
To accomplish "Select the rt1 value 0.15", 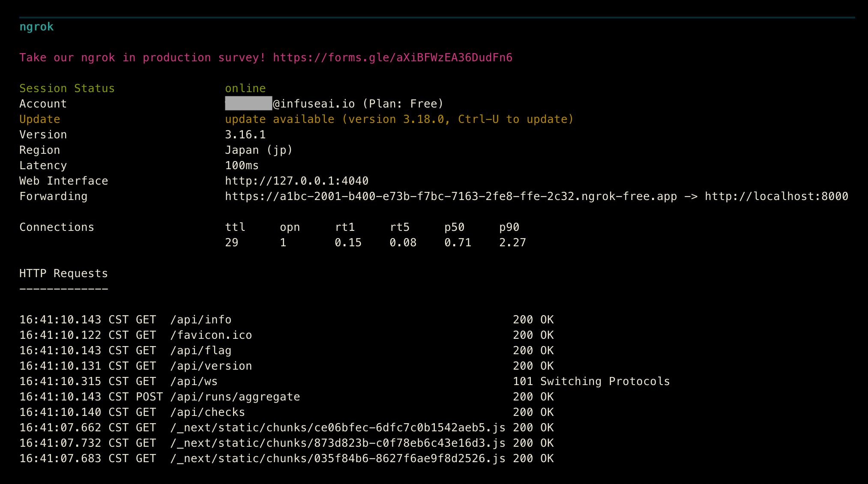I will click(x=348, y=242).
